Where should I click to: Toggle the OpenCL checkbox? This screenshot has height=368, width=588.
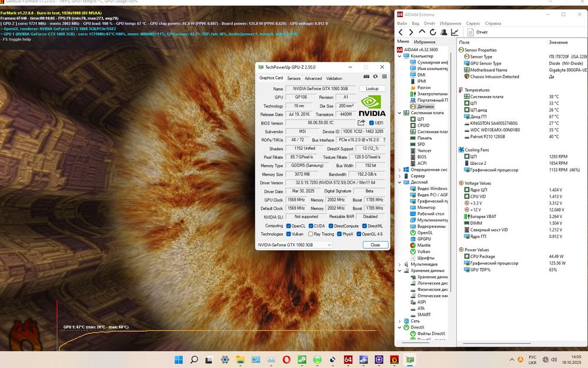[288, 226]
